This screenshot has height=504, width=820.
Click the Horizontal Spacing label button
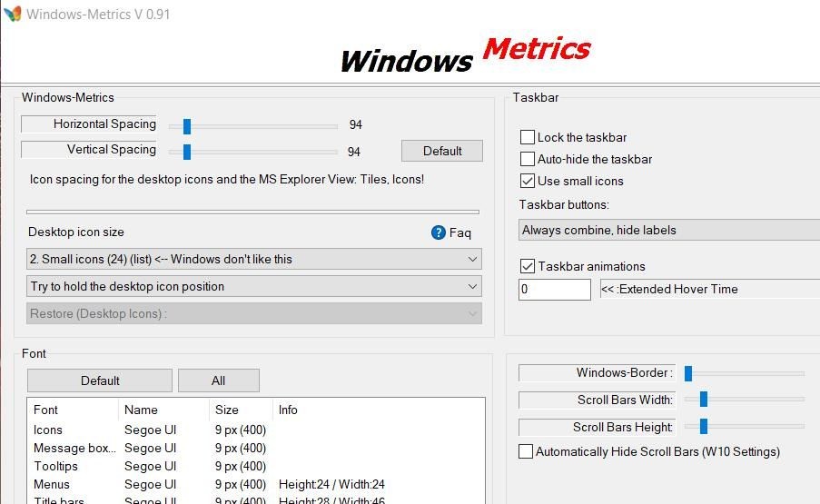pyautogui.click(x=89, y=124)
